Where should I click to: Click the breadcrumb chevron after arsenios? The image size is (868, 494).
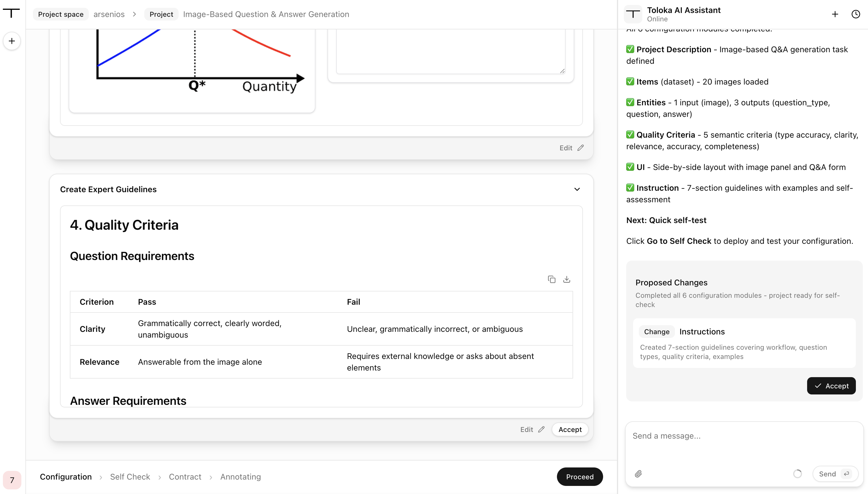(134, 14)
